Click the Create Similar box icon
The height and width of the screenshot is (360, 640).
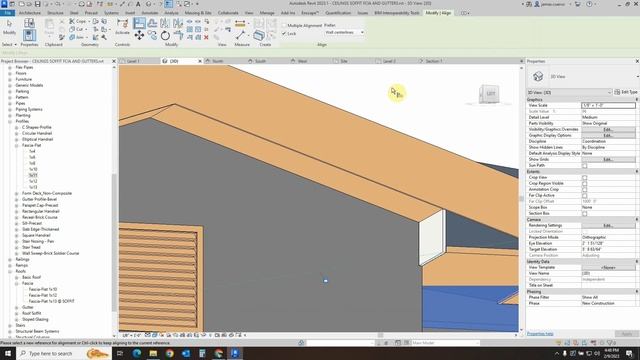click(x=258, y=36)
